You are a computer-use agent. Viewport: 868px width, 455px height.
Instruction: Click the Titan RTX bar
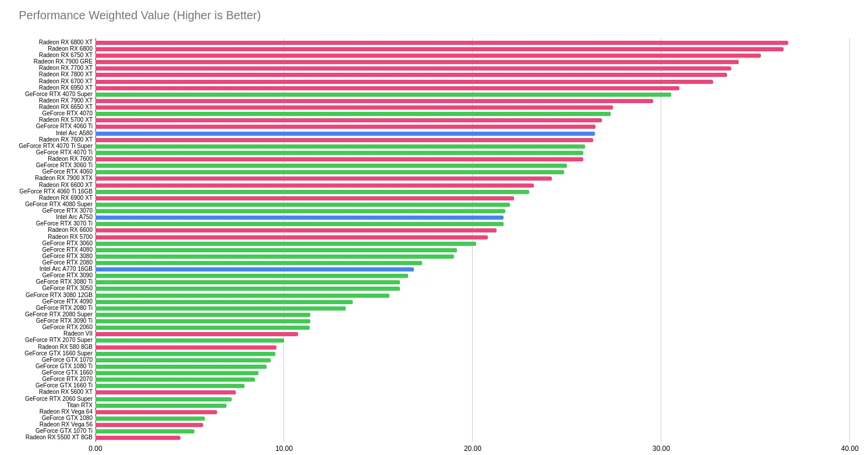(161, 405)
